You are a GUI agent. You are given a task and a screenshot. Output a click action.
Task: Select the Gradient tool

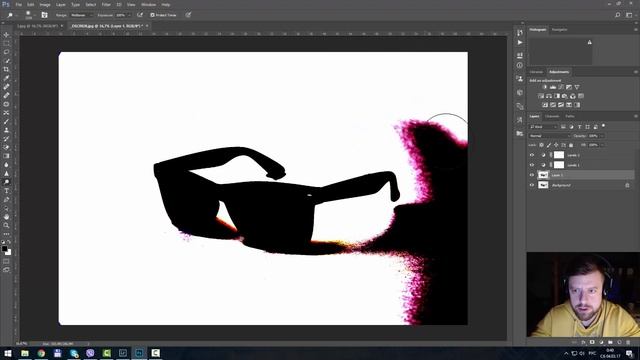6,156
